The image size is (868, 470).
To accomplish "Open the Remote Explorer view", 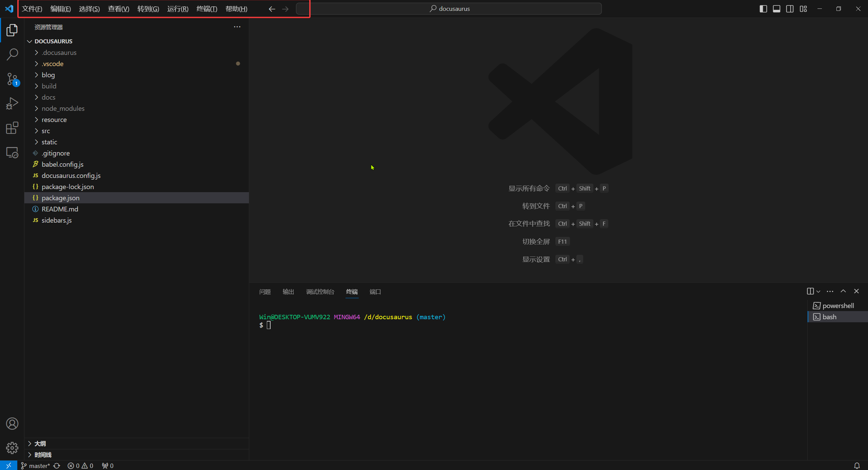I will (x=12, y=152).
